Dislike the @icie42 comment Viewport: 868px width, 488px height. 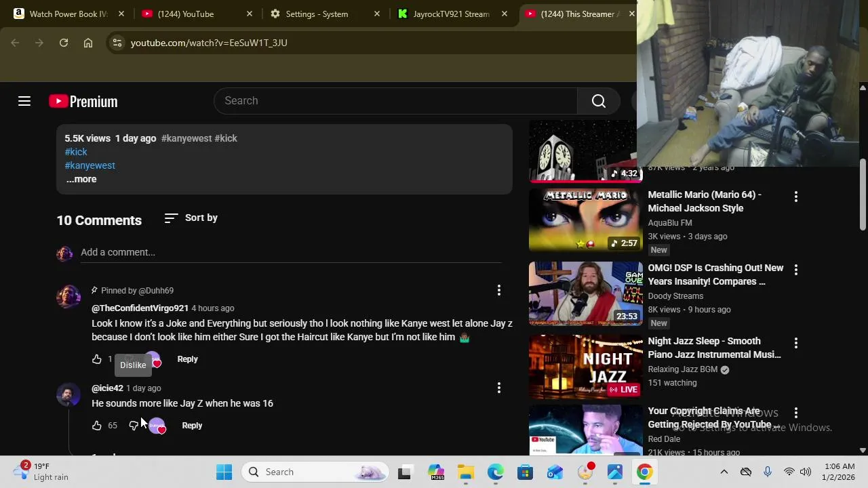134,426
